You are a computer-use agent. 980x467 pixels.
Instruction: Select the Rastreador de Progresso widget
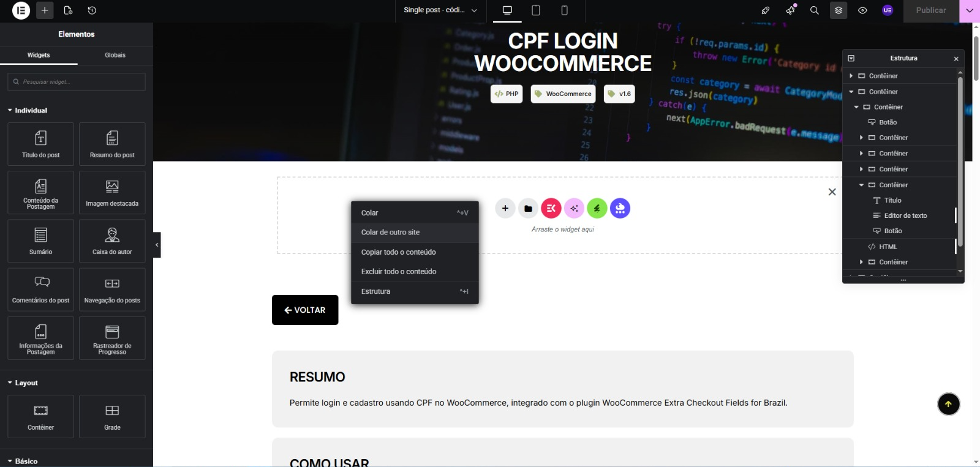point(112,338)
